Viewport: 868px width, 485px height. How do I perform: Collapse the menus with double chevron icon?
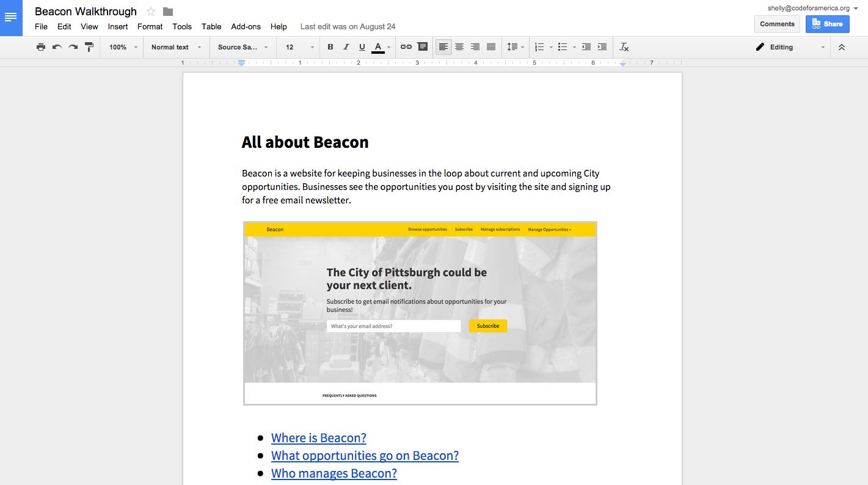pos(842,47)
